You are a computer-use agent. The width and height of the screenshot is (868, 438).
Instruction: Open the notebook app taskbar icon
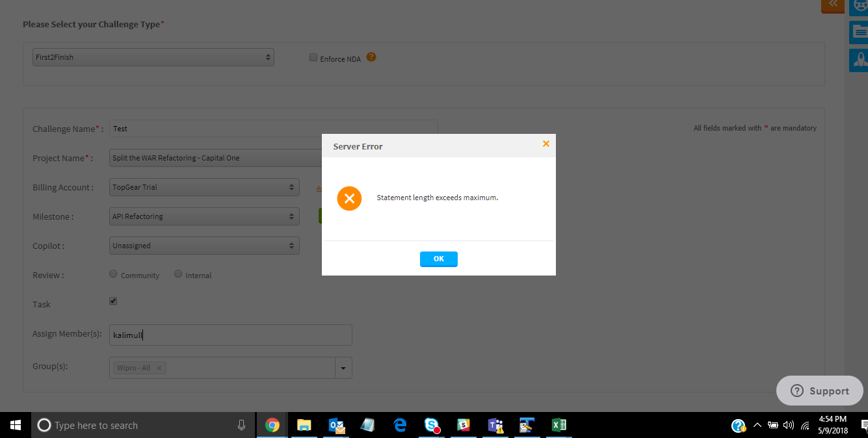(x=367, y=425)
